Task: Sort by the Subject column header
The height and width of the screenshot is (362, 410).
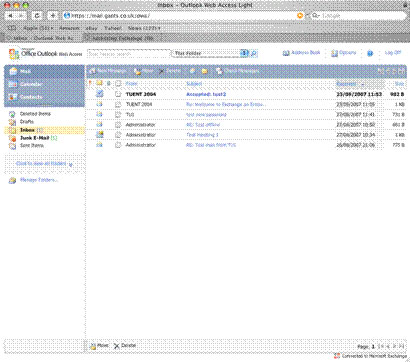Action: coord(194,84)
